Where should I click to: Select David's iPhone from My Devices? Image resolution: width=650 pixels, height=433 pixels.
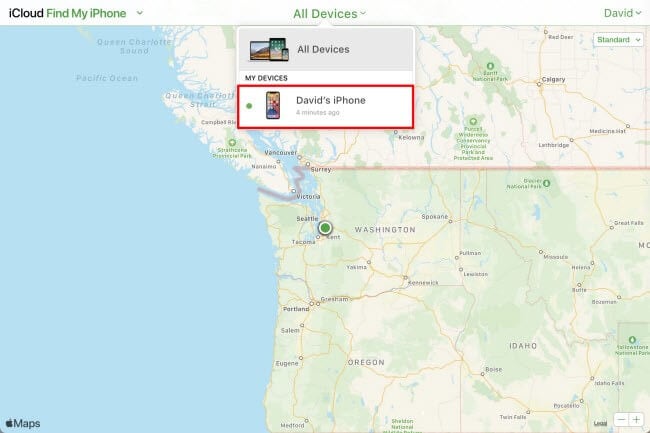325,106
